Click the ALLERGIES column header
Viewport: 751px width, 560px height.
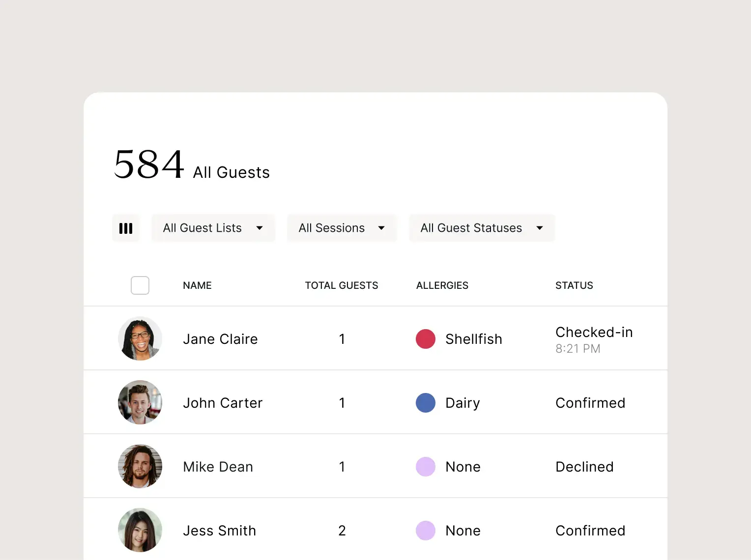tap(442, 285)
